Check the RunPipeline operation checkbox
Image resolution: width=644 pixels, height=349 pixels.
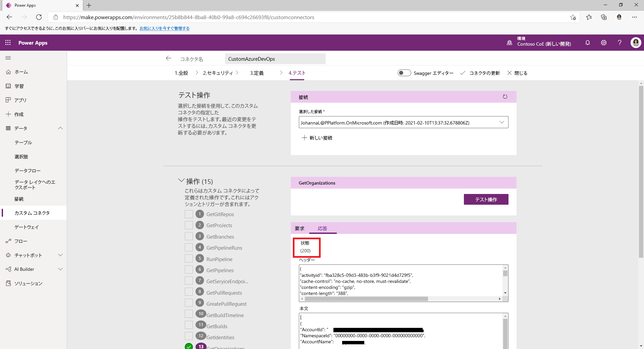189,258
